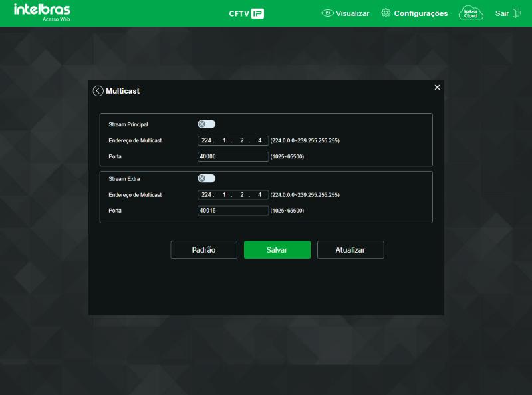Image resolution: width=532 pixels, height=395 pixels.
Task: Toggle the Stream Principal switch
Action: tap(206, 124)
